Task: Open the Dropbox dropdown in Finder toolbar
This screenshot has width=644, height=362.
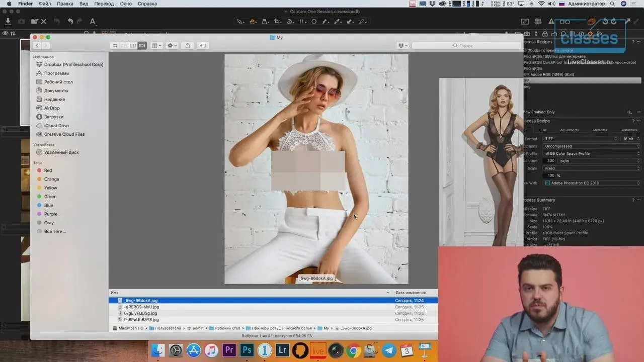Action: 403,46
